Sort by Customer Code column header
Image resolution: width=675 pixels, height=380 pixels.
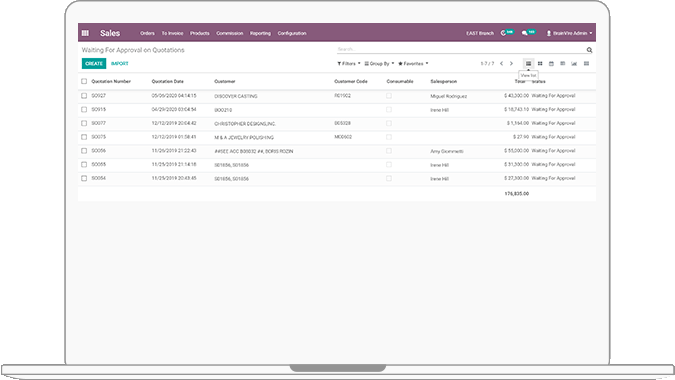tap(351, 81)
